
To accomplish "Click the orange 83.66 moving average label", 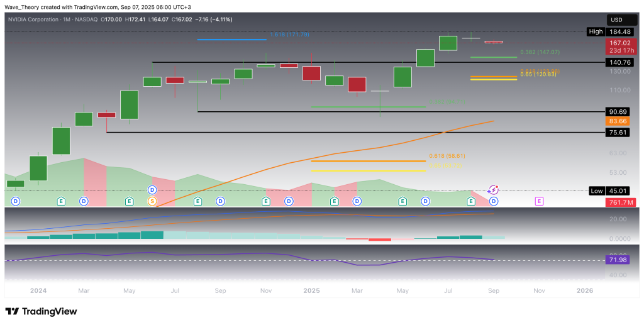I will [x=614, y=121].
